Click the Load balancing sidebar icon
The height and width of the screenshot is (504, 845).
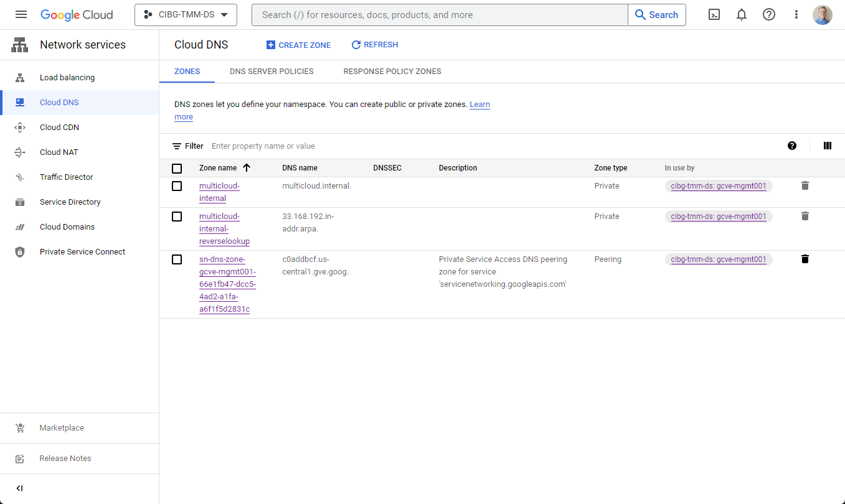pyautogui.click(x=20, y=78)
